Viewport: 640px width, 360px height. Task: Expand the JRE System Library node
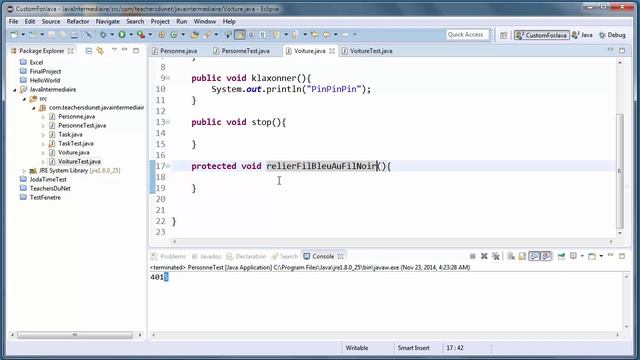[x=24, y=171]
